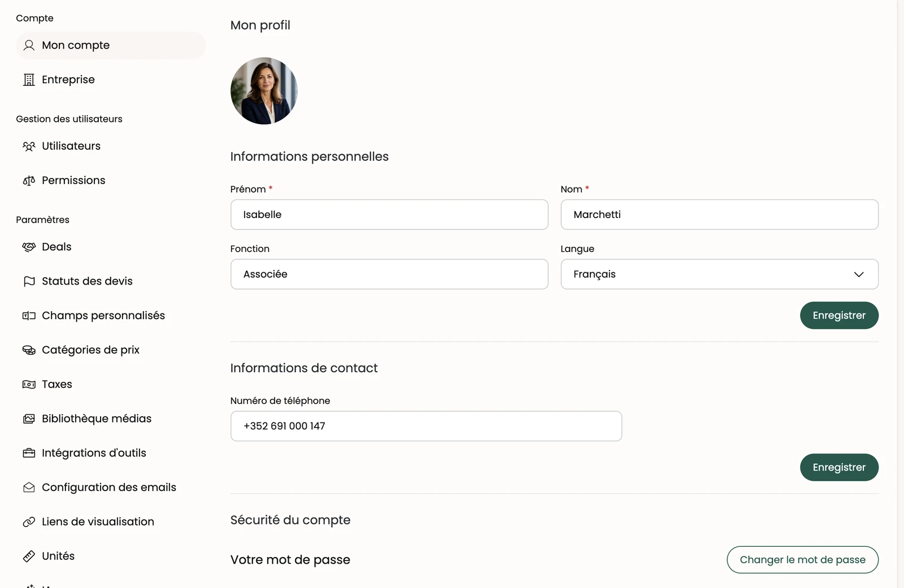The width and height of the screenshot is (904, 588).
Task: Click the Champs personnalisés field icon
Action: point(29,316)
